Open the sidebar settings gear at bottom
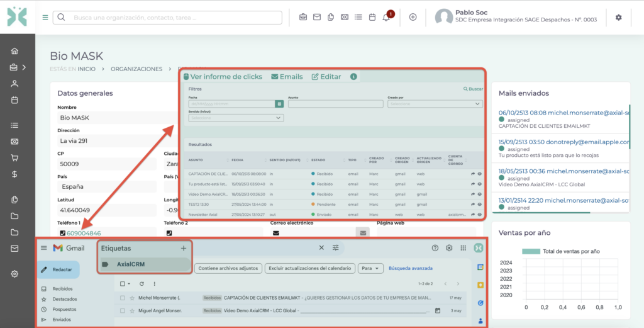 [14, 274]
